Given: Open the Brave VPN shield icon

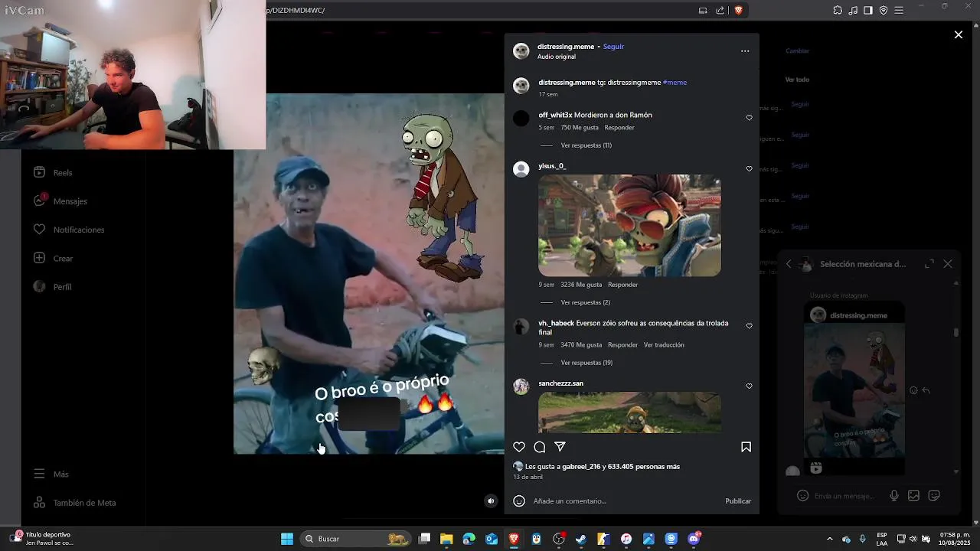Looking at the screenshot, I should (x=884, y=11).
